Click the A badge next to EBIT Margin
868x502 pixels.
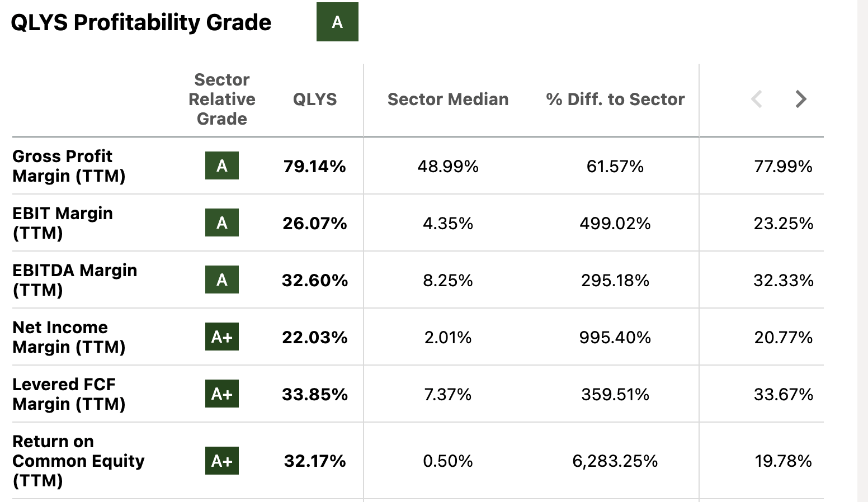[221, 222]
